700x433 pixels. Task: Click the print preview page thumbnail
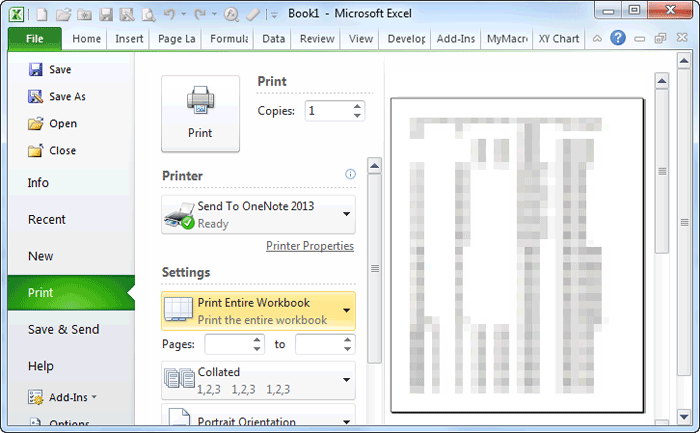click(x=517, y=255)
